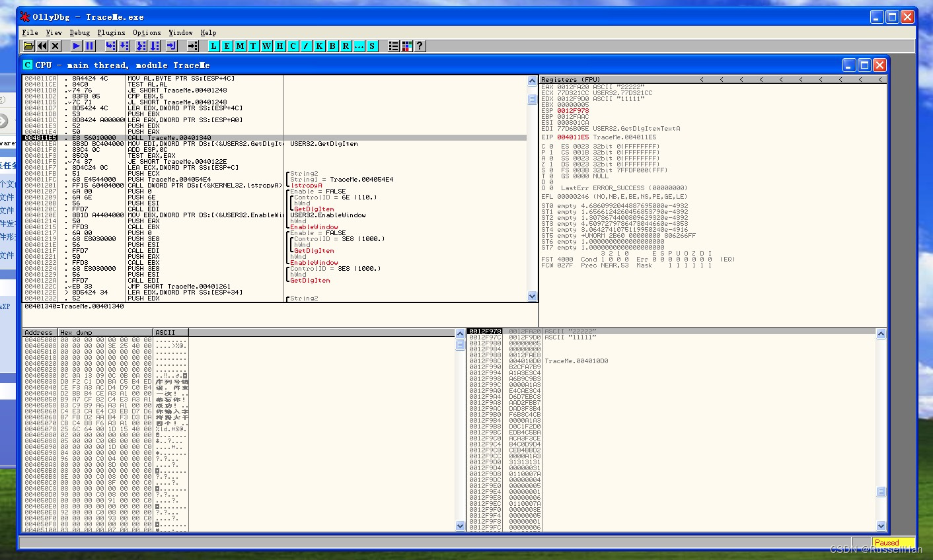The image size is (933, 560).
Task: Show Run trace with the ... button
Action: coord(359,46)
